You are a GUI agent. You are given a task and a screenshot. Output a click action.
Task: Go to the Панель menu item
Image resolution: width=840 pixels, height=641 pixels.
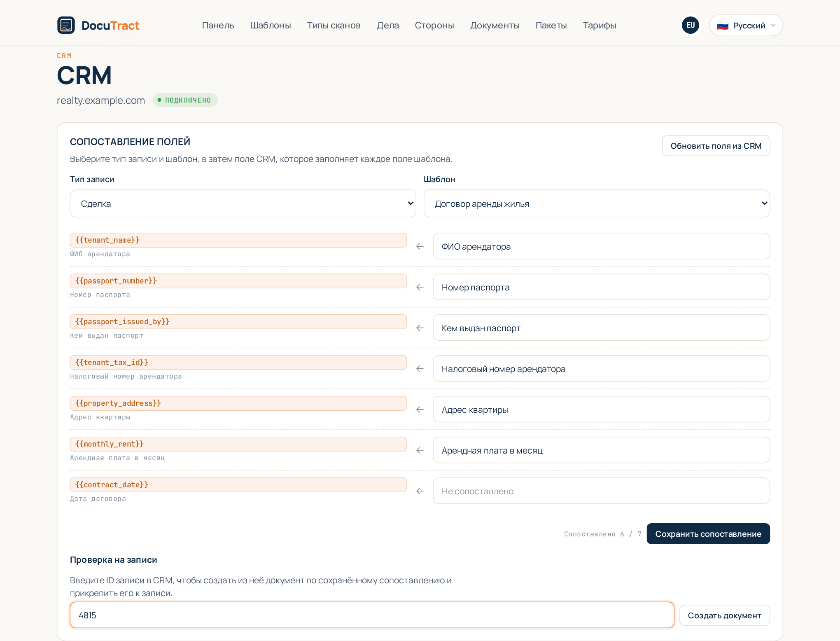tap(218, 26)
